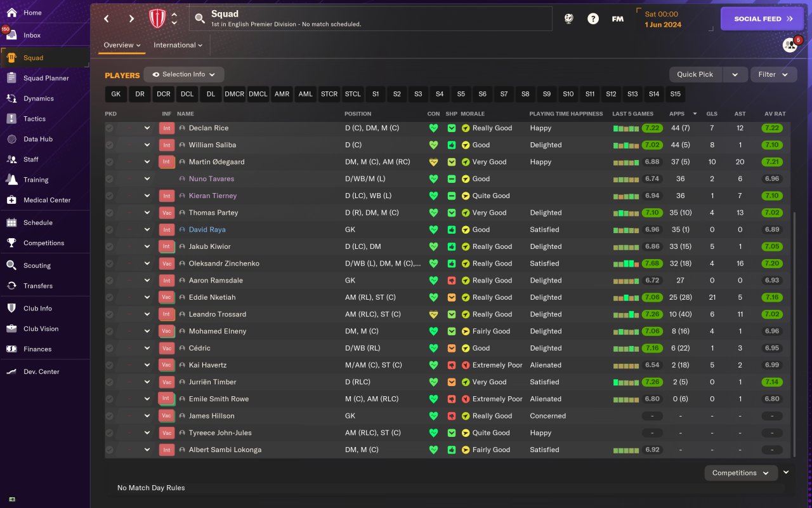Open the Tactics board icon
Screen dimensions: 812x508
tap(11, 119)
